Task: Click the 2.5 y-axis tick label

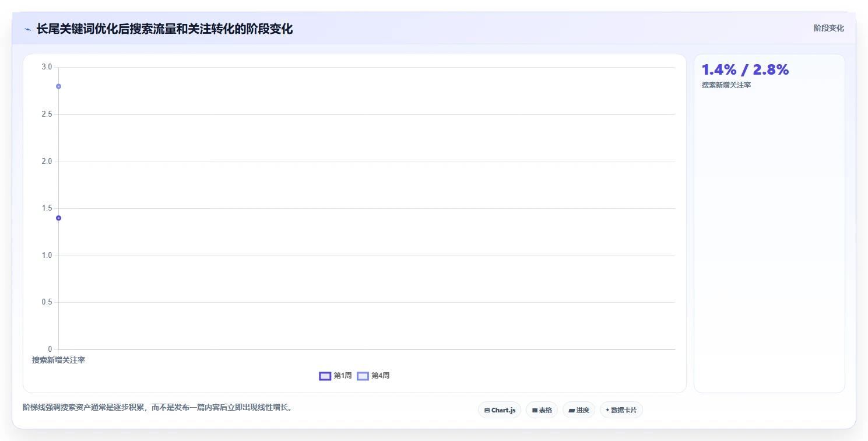Action: [x=47, y=114]
